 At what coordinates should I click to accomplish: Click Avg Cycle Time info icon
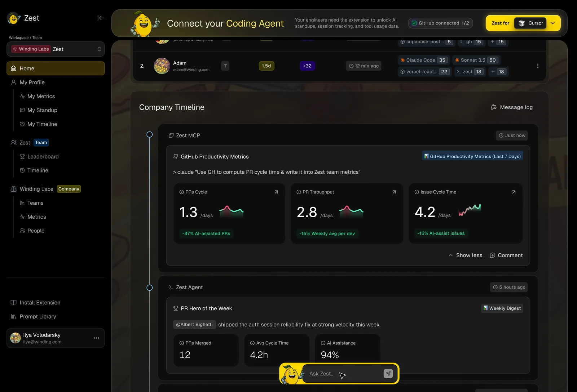252,343
